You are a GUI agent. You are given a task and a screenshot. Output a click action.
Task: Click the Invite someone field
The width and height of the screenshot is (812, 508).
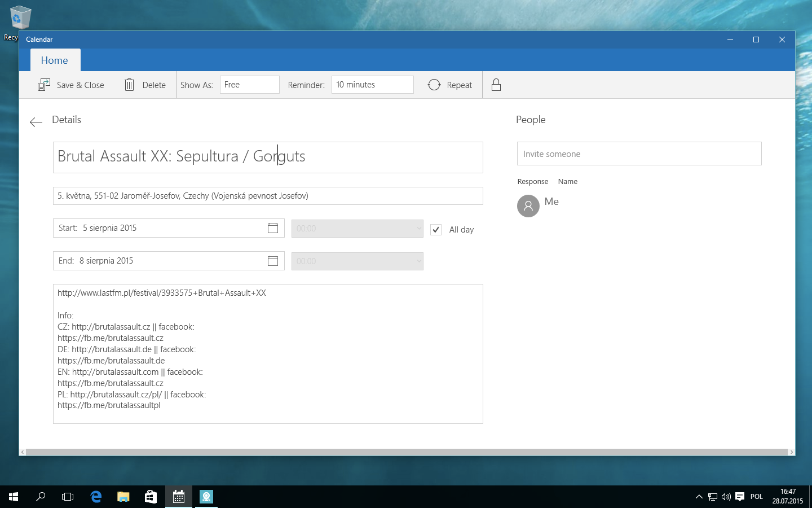click(639, 154)
